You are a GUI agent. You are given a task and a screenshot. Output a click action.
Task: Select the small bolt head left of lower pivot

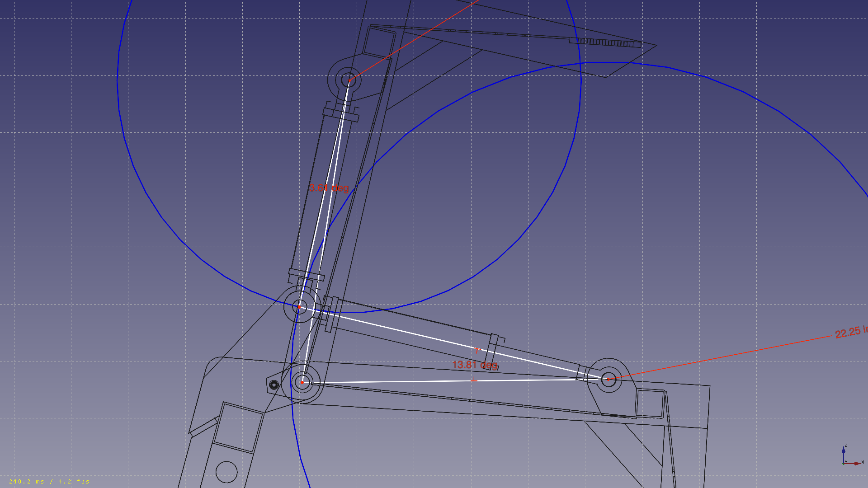pos(274,385)
